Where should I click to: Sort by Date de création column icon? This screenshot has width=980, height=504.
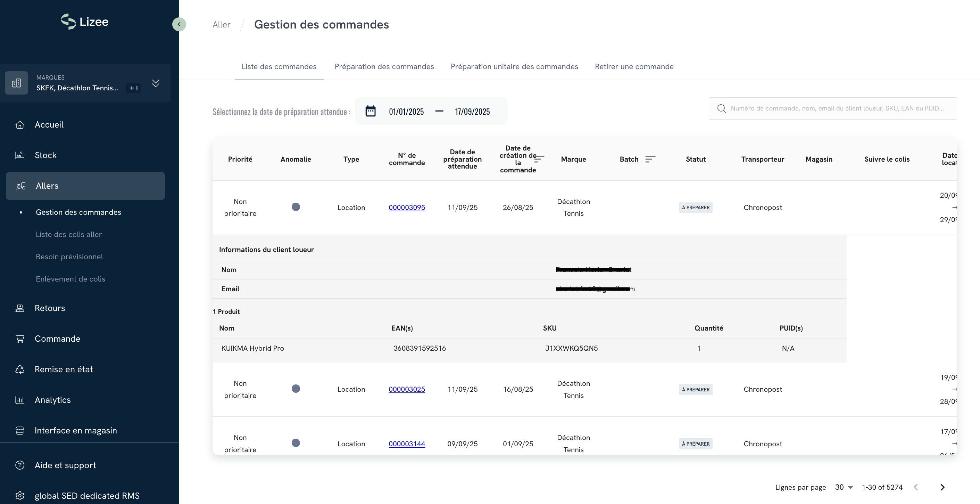[539, 159]
